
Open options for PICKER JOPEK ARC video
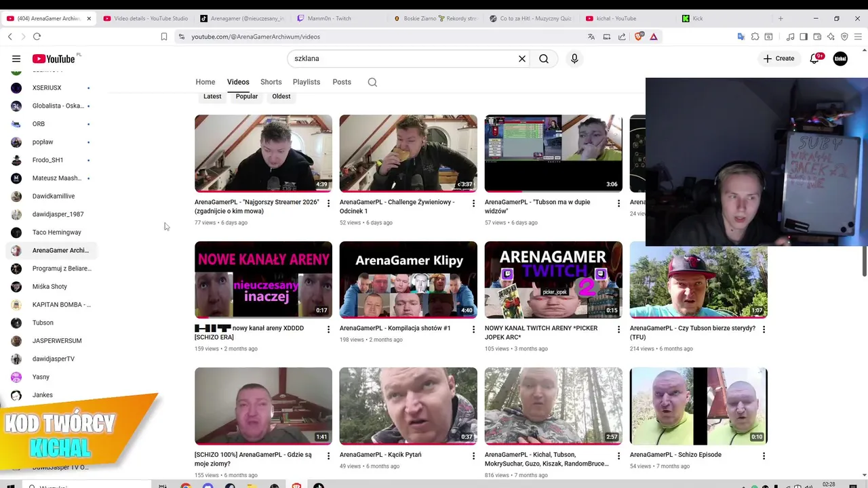click(x=618, y=329)
